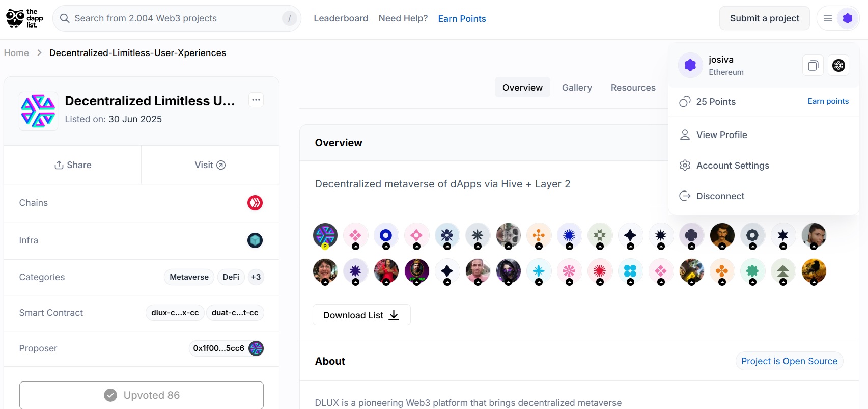Select the DeFi category tag
This screenshot has width=868, height=409.
click(x=231, y=277)
